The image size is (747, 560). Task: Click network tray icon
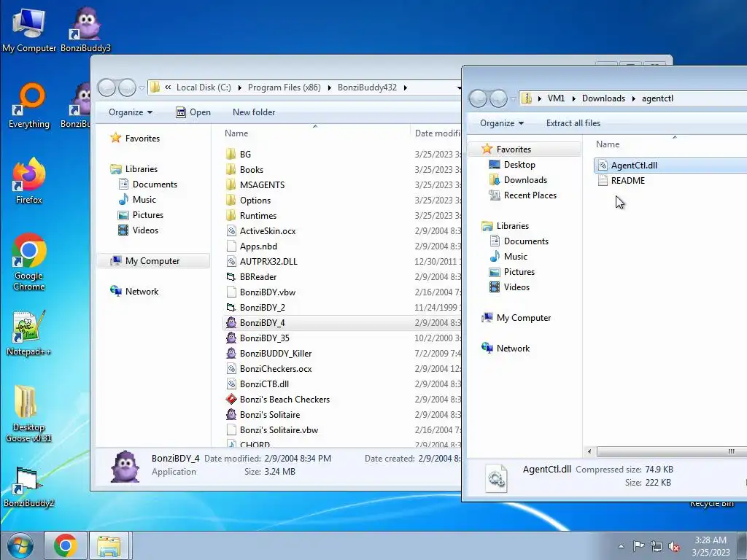(657, 546)
